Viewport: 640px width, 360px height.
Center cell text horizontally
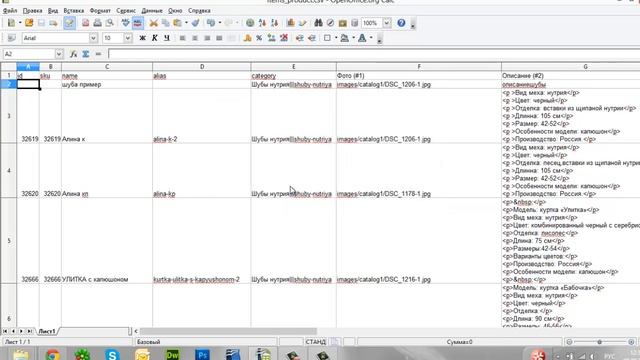pos(195,38)
